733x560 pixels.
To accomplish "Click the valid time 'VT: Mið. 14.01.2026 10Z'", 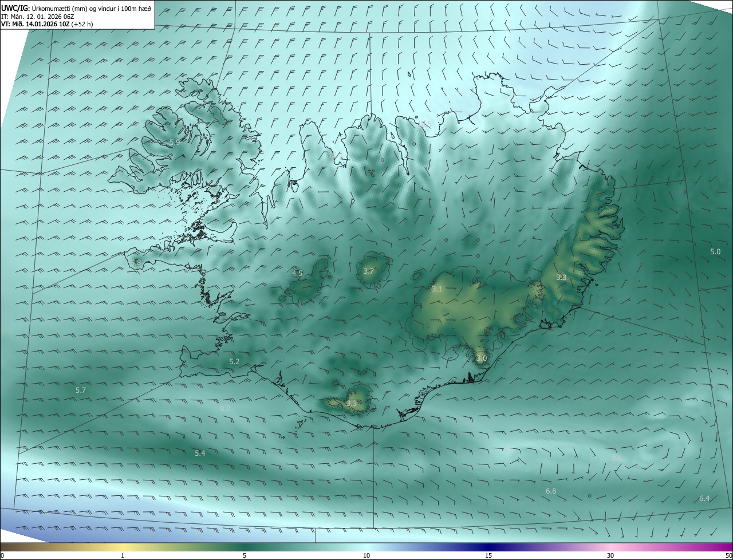I will coord(36,24).
